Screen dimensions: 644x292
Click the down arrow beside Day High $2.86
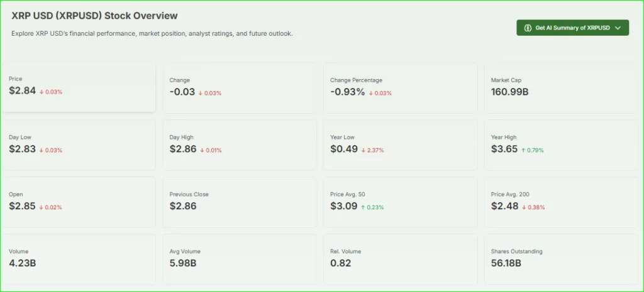(201, 150)
